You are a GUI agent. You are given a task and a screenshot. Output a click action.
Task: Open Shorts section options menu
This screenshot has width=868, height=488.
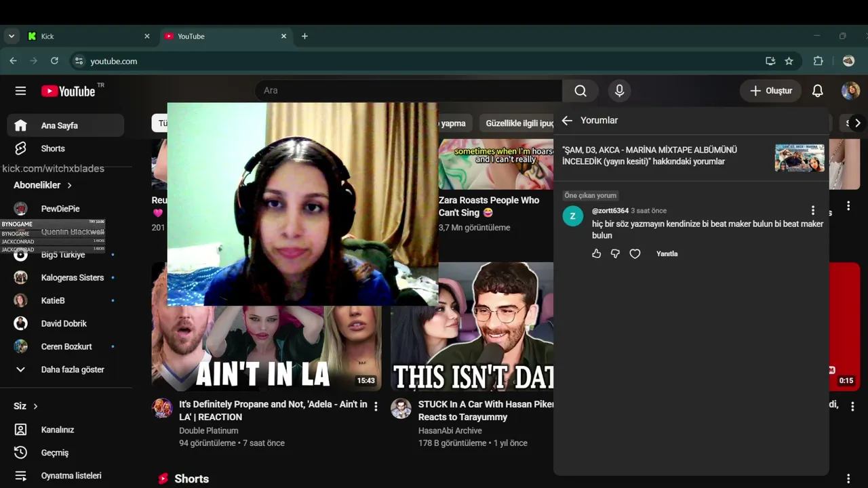tap(848, 479)
